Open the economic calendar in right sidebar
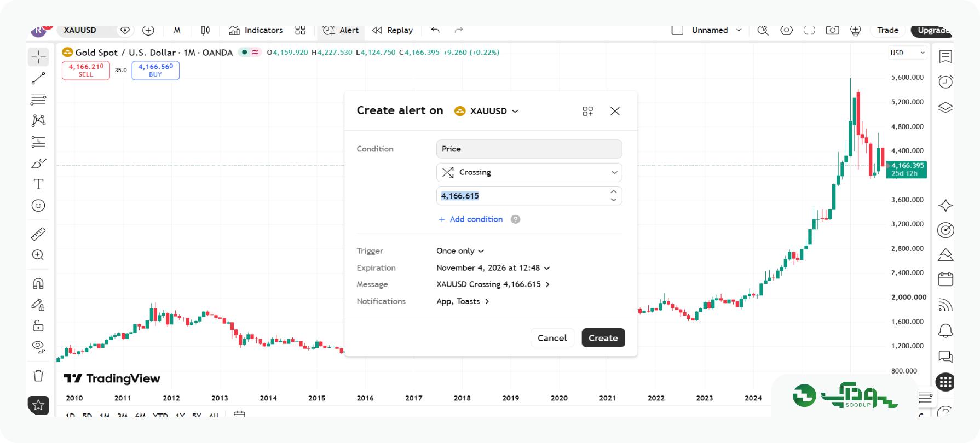The image size is (980, 443). [x=946, y=279]
